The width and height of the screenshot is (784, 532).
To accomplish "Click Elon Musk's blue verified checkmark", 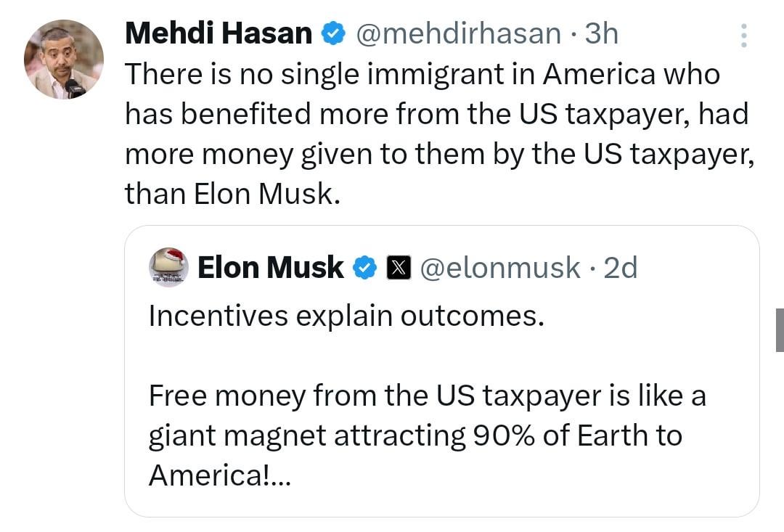I will [x=364, y=268].
